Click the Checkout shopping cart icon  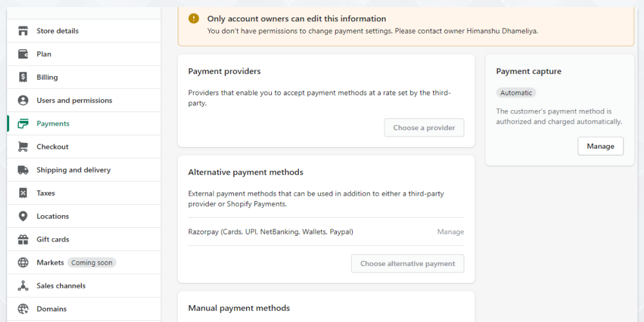coord(23,147)
